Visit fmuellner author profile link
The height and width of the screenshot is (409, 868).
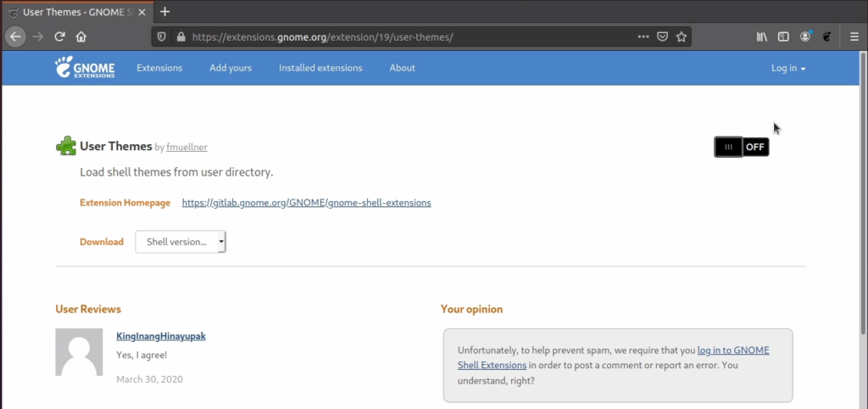tap(186, 148)
